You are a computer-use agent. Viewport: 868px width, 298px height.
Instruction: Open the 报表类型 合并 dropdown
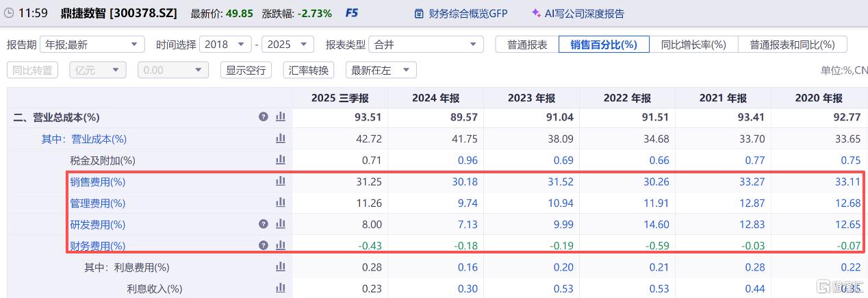[x=426, y=45]
